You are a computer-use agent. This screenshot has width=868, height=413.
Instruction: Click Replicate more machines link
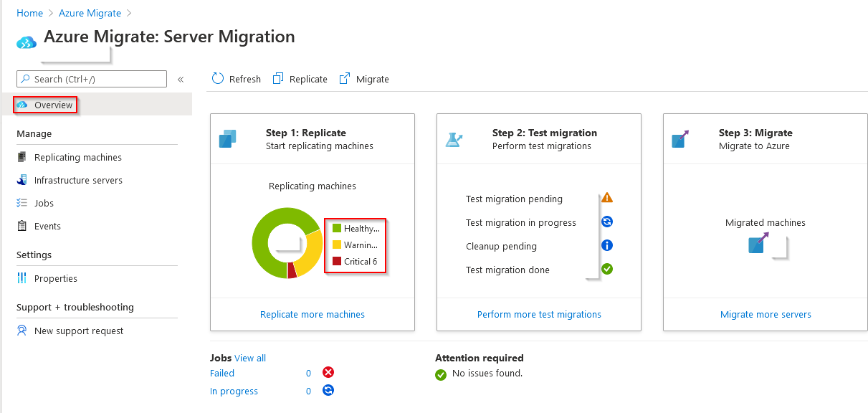(x=313, y=314)
